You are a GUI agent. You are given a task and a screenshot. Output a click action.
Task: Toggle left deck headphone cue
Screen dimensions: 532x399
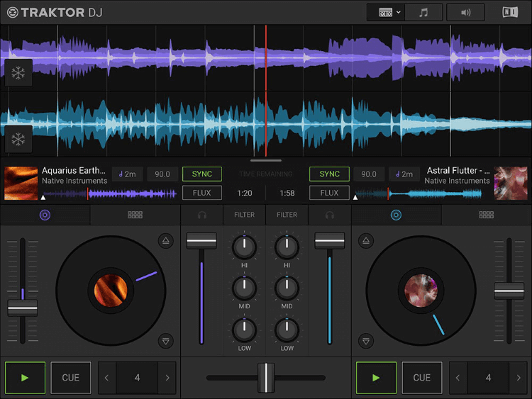coord(202,215)
